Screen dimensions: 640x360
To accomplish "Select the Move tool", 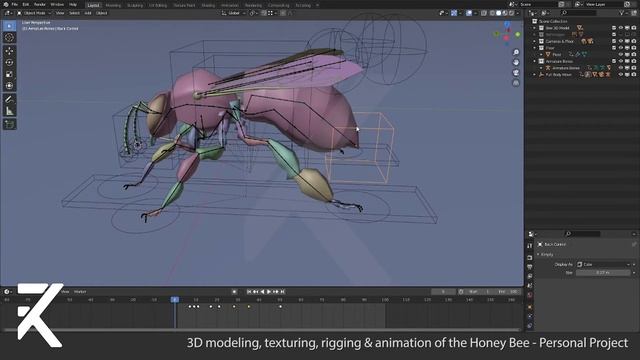I will 9,51.
